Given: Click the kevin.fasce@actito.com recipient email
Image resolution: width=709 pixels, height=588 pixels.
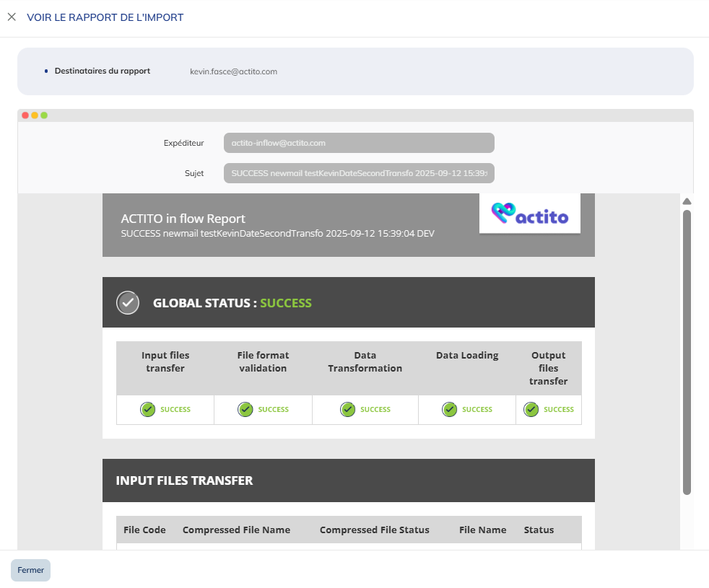Looking at the screenshot, I should (x=233, y=71).
